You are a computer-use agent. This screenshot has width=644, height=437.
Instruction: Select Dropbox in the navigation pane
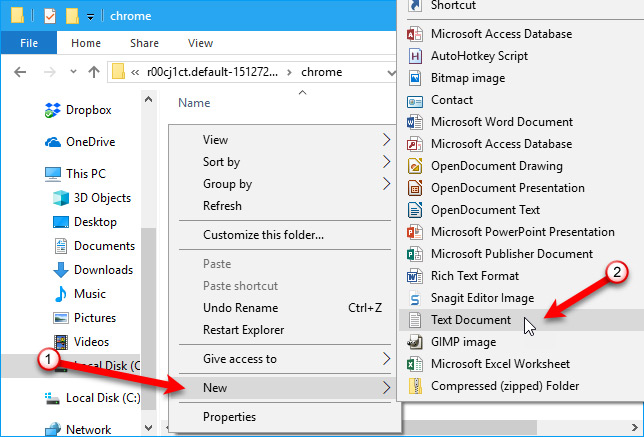(88, 110)
